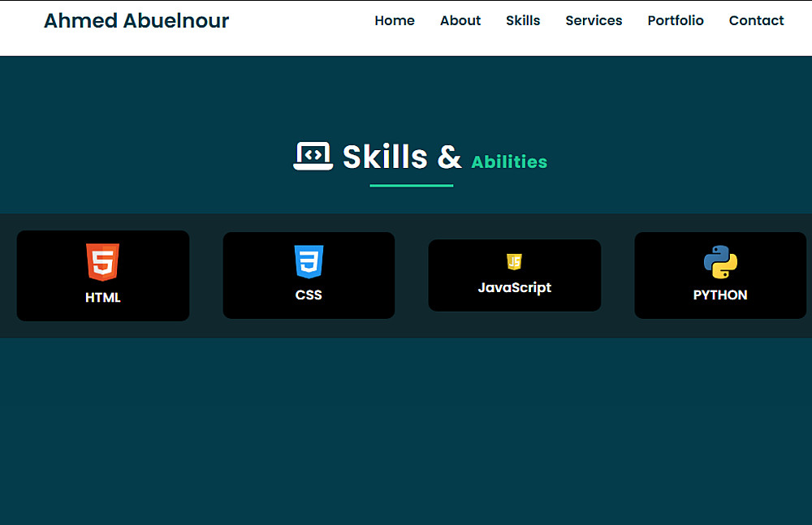
Task: Open the Contact nav link
Action: point(757,21)
